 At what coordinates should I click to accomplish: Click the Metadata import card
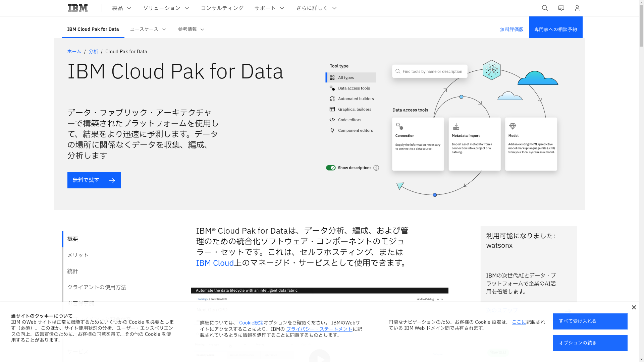tap(475, 144)
